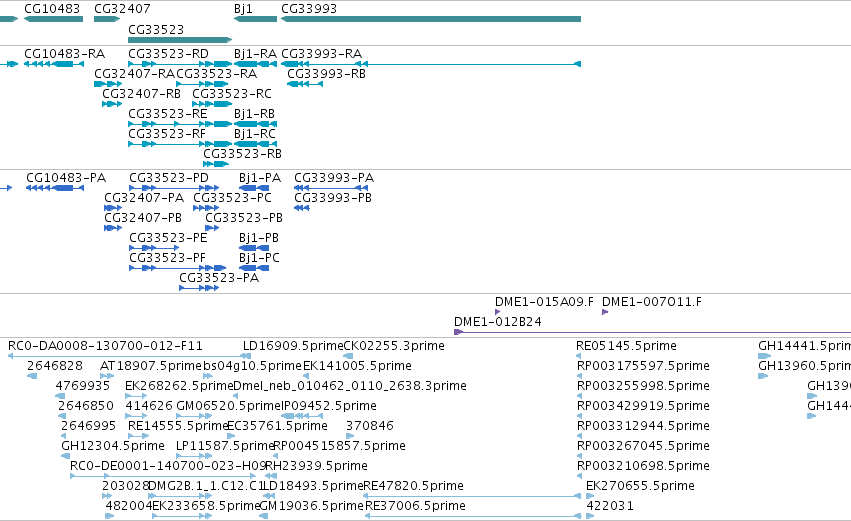Select EST 422031
This screenshot has height=521, width=851.
[610, 506]
